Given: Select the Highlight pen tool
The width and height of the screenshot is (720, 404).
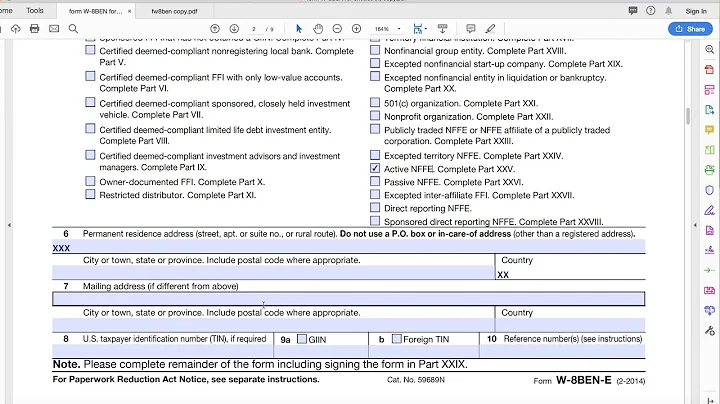Looking at the screenshot, I should [490, 29].
